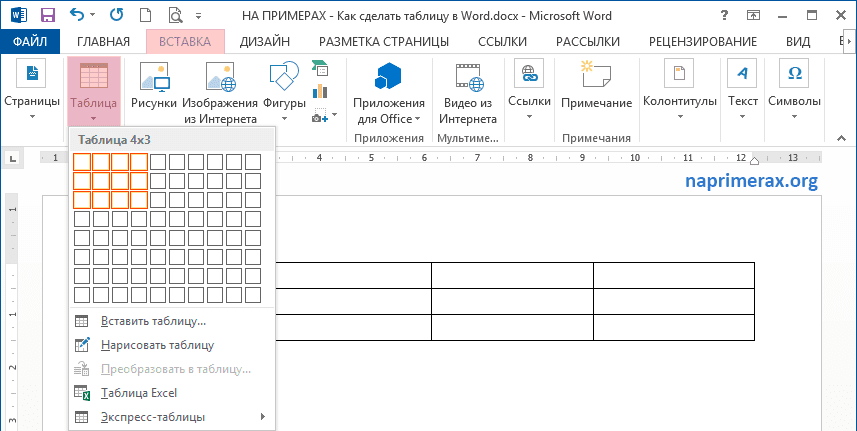Choose Нарисовать таблицу menu item
Screen dimensions: 857x431
tap(172, 345)
